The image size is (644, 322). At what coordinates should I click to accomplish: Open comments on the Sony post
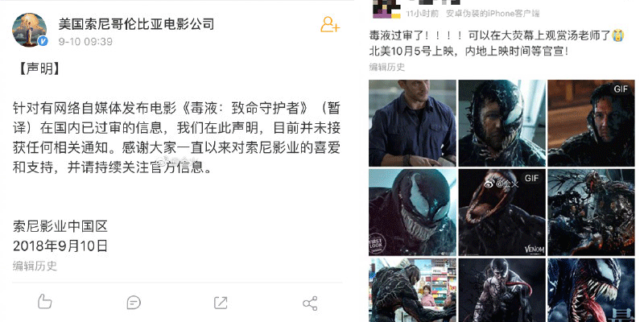click(x=134, y=303)
